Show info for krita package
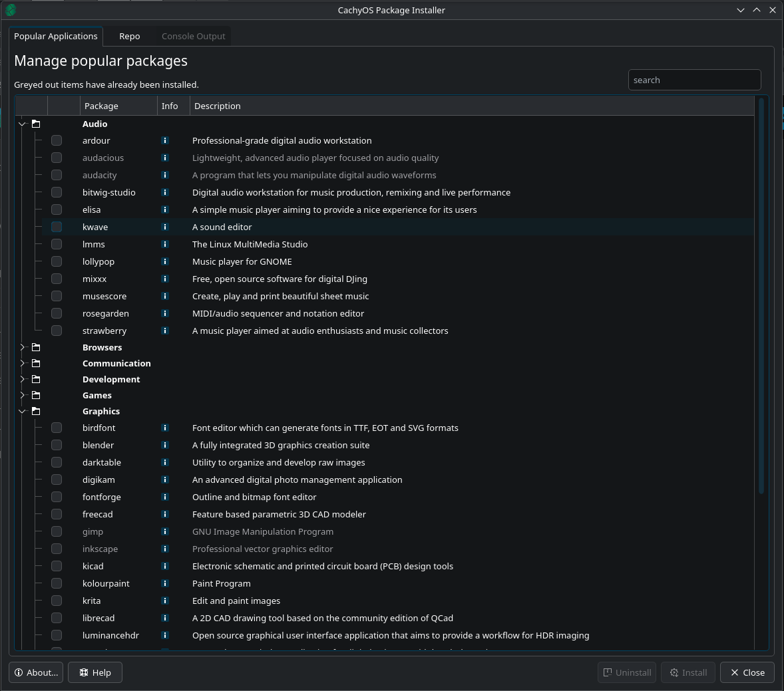 165,601
